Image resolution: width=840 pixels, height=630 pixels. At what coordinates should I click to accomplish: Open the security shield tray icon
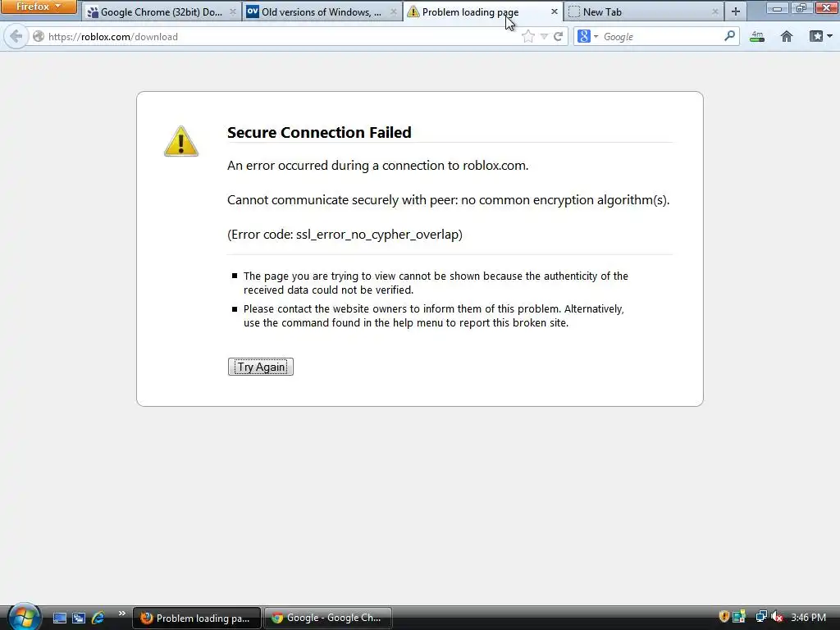(x=724, y=617)
